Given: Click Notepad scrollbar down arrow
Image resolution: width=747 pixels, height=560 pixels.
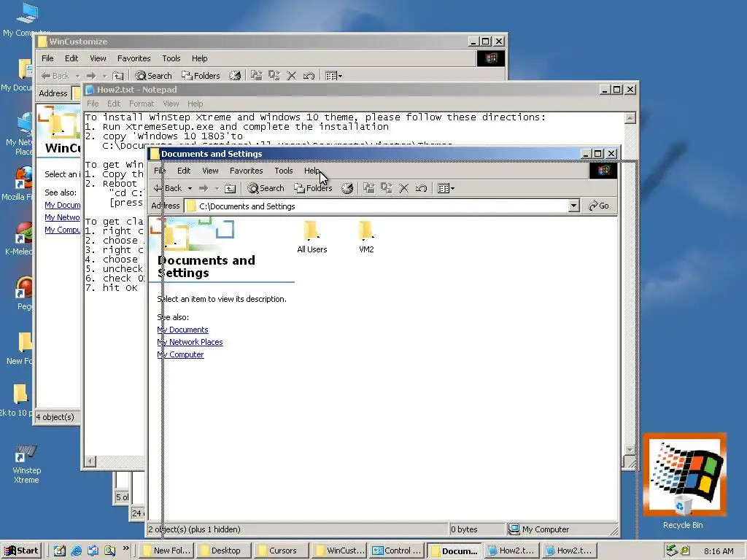Looking at the screenshot, I should (x=630, y=450).
